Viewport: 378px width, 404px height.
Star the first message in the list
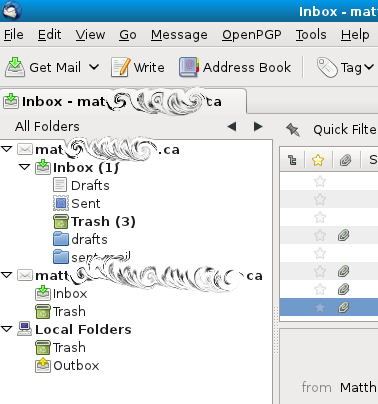(x=320, y=181)
